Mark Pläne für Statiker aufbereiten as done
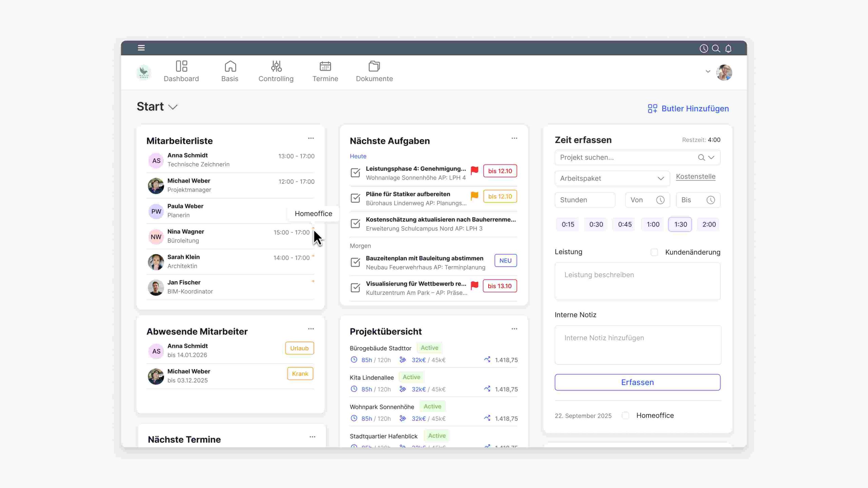The height and width of the screenshot is (488, 868). [x=355, y=198]
